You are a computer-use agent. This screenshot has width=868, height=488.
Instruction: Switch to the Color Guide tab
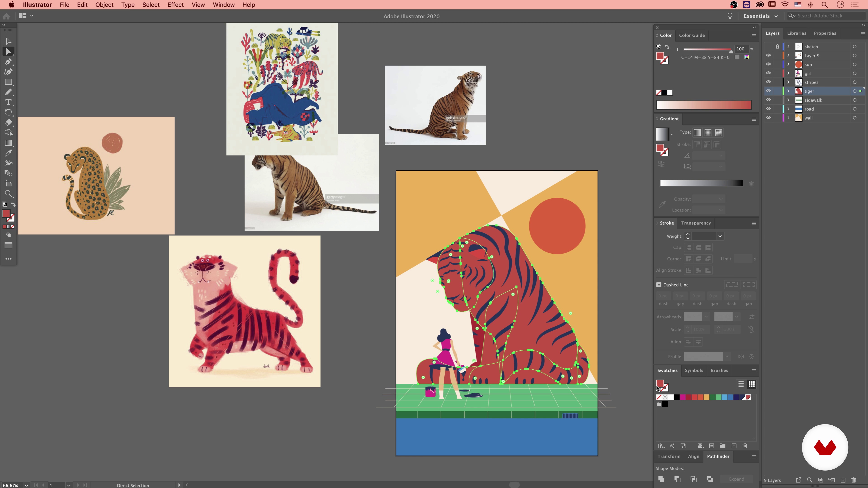[x=692, y=35]
